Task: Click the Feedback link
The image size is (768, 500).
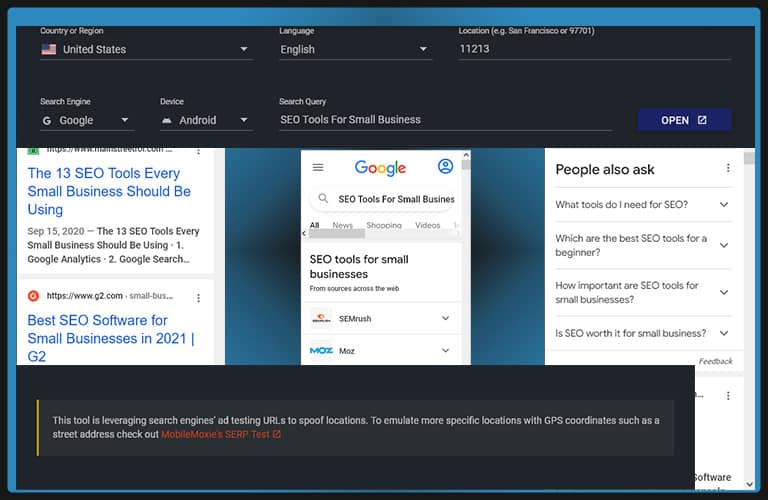Action: (x=715, y=361)
